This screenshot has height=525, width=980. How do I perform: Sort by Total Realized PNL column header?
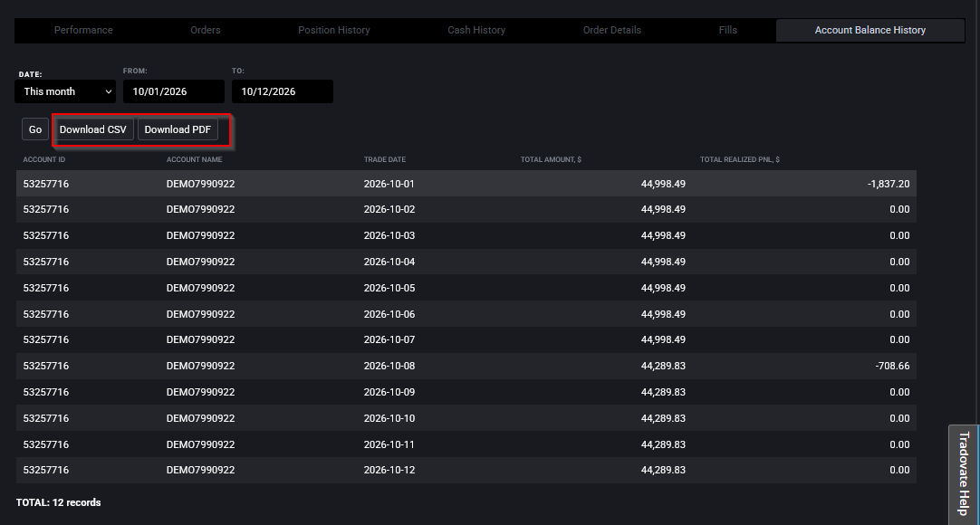coord(740,160)
